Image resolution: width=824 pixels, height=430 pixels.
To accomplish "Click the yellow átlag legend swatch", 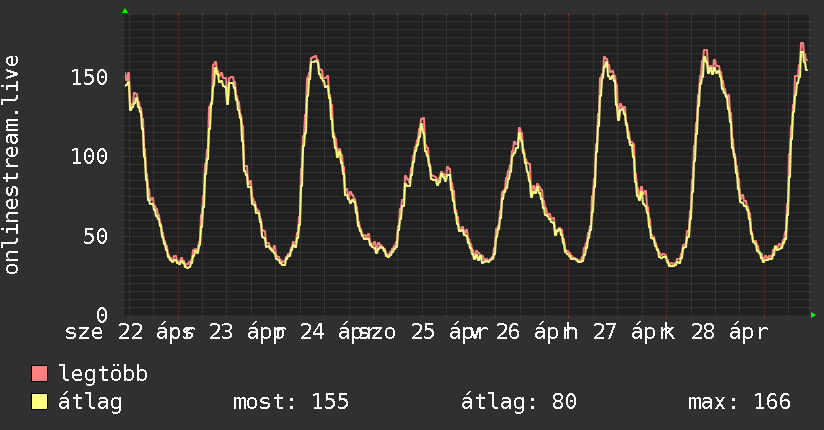I will (x=39, y=401).
